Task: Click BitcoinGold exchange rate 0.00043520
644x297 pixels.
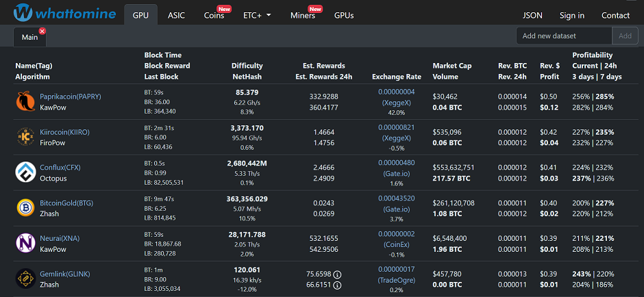Action: pyautogui.click(x=397, y=198)
